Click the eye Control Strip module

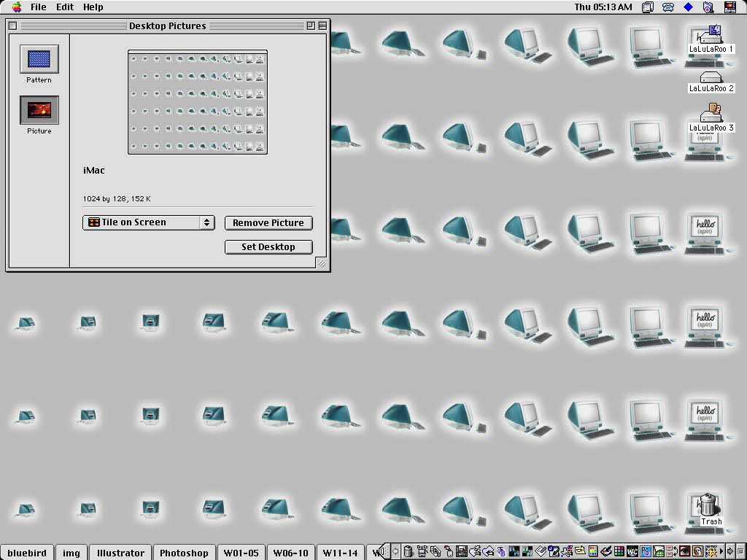[x=684, y=551]
